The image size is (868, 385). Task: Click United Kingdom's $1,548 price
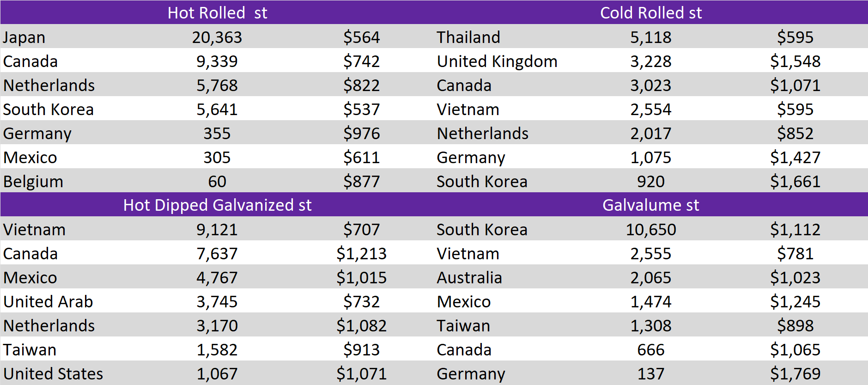point(795,61)
